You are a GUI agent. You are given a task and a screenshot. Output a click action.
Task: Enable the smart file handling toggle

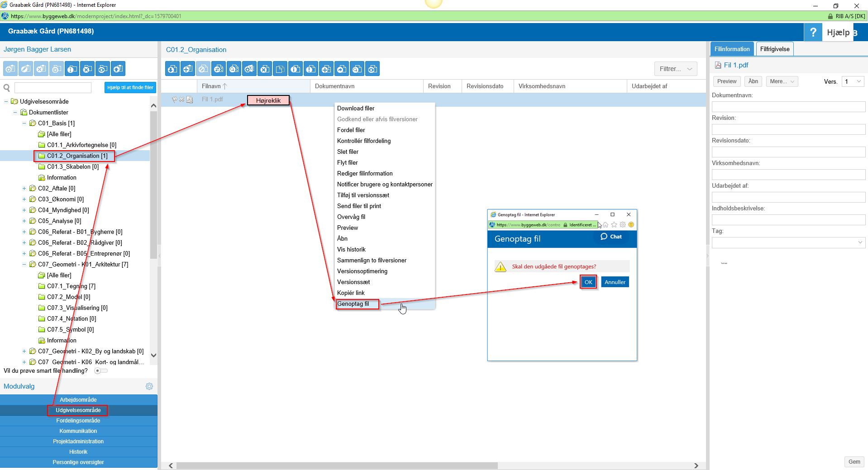coord(101,371)
